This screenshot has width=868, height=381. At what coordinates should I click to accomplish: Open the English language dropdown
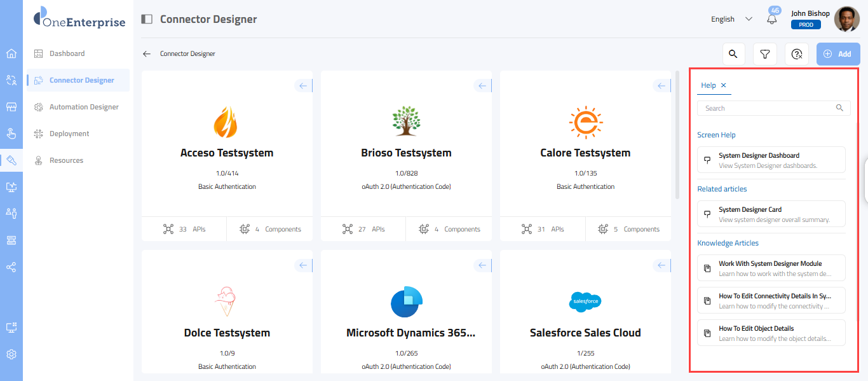click(x=731, y=19)
